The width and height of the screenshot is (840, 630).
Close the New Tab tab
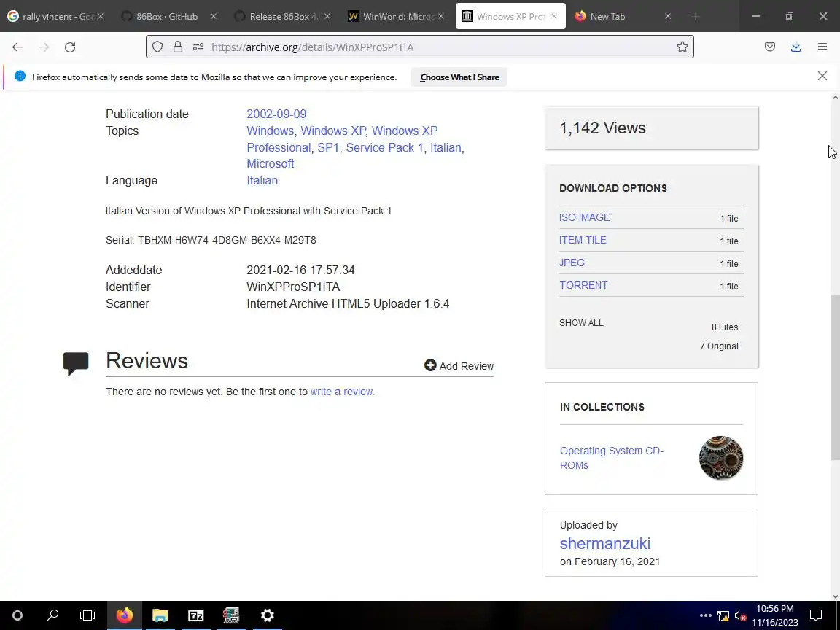[x=667, y=17]
